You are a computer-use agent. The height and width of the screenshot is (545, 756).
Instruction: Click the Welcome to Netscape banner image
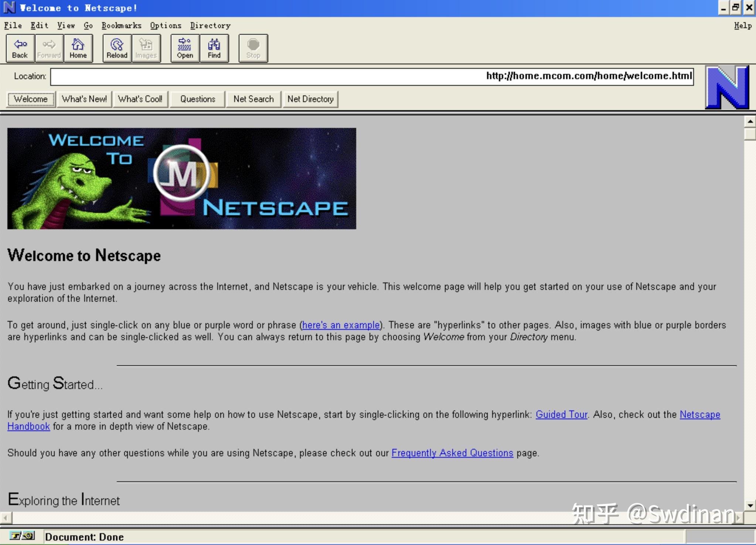tap(182, 179)
